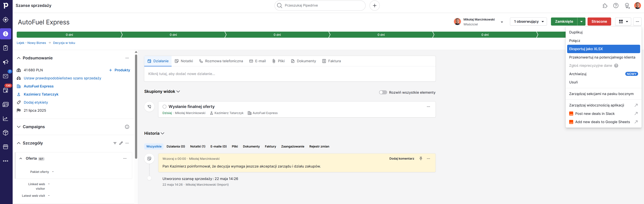The image size is (644, 204).
Task: Switch to the Rozmowa telefoniczna tab
Action: pyautogui.click(x=221, y=61)
